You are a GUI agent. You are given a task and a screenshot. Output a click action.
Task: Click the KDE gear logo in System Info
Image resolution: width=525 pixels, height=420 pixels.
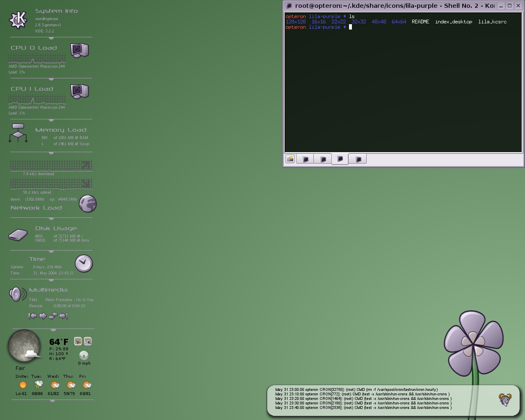click(18, 20)
